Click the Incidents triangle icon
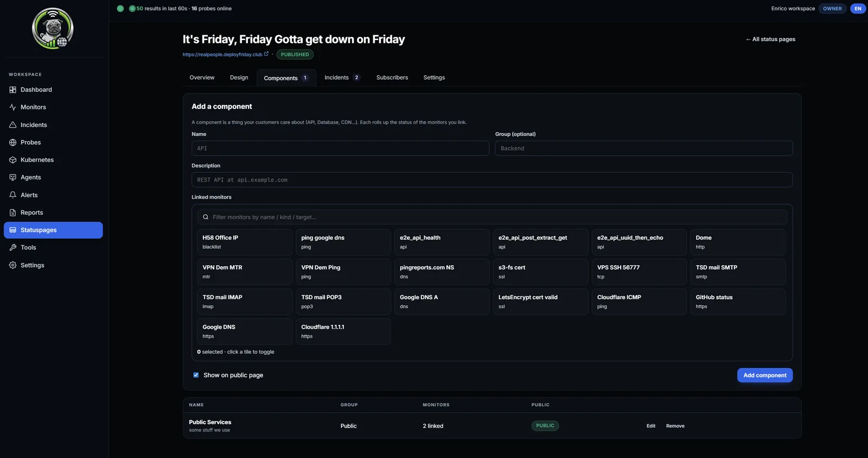This screenshot has height=458, width=868. [x=12, y=125]
